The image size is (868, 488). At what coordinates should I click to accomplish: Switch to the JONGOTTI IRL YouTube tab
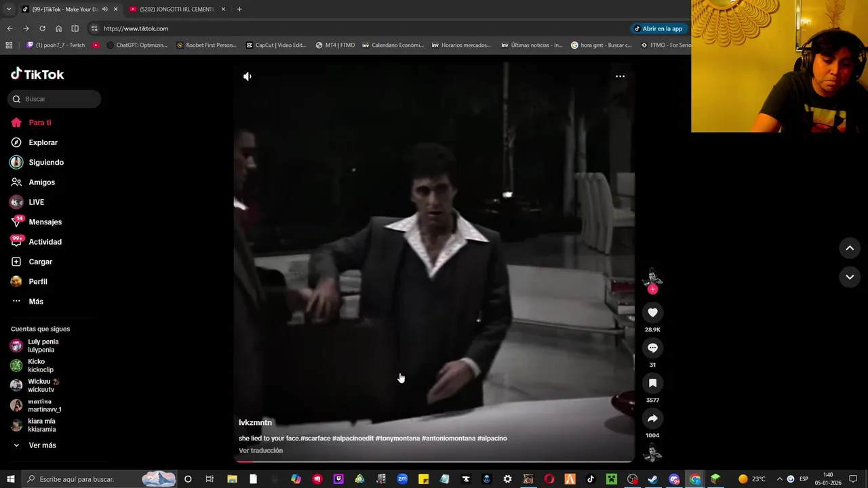coord(178,9)
